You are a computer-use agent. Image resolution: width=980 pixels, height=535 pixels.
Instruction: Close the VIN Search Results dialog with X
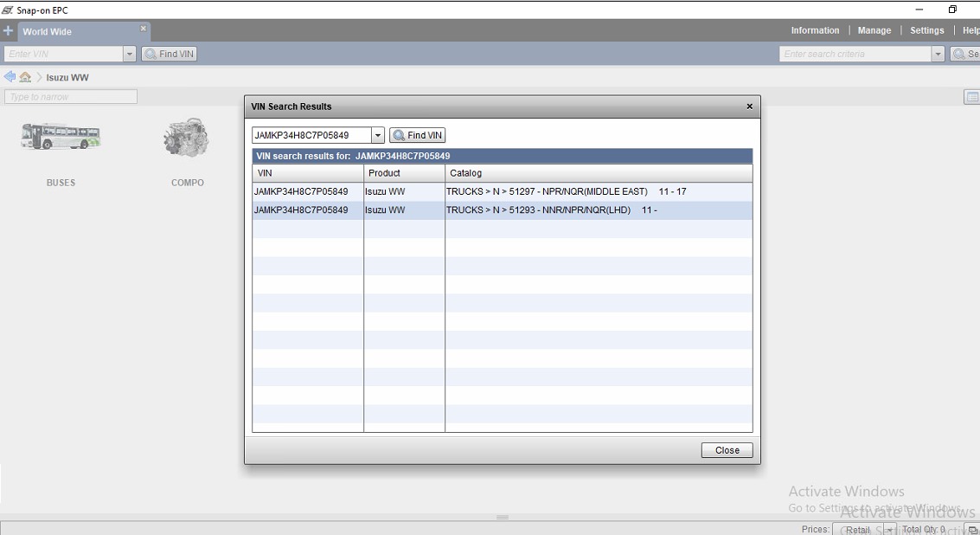749,106
